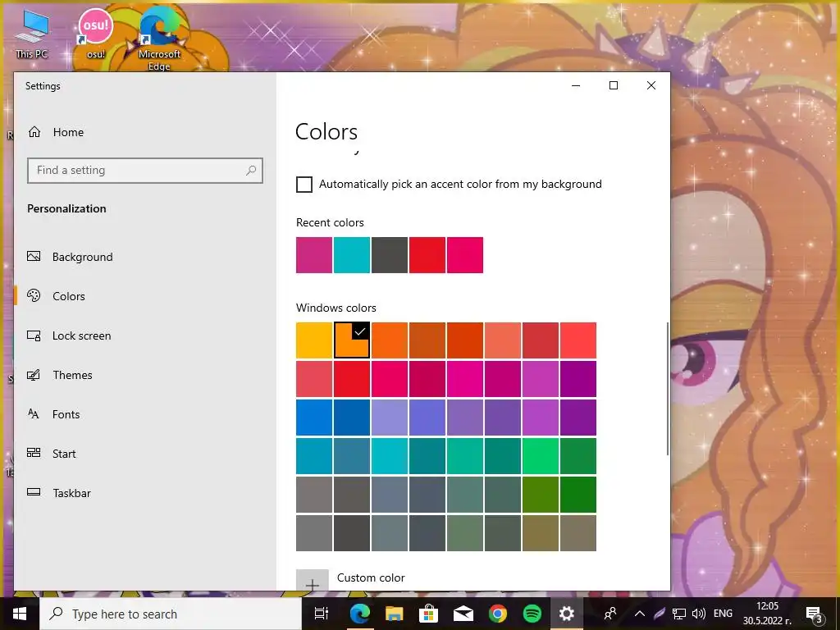840x630 pixels.
Task: Open File Explorer from taskbar
Action: click(x=395, y=614)
